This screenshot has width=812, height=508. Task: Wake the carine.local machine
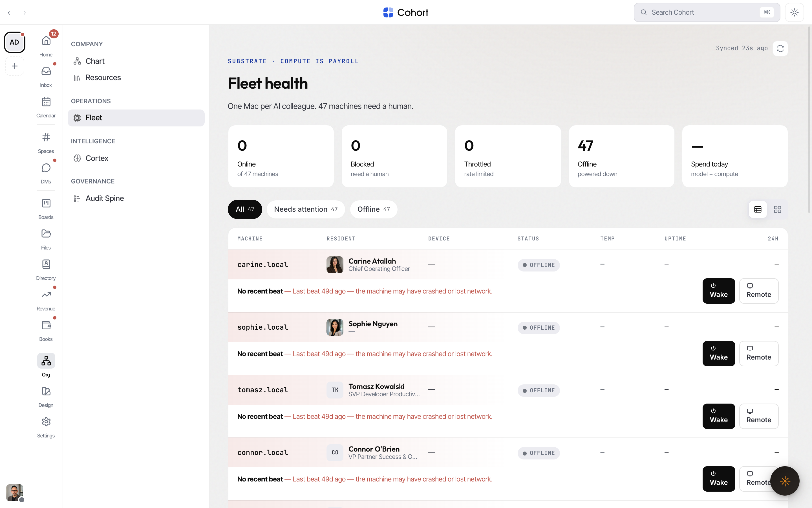(x=719, y=291)
